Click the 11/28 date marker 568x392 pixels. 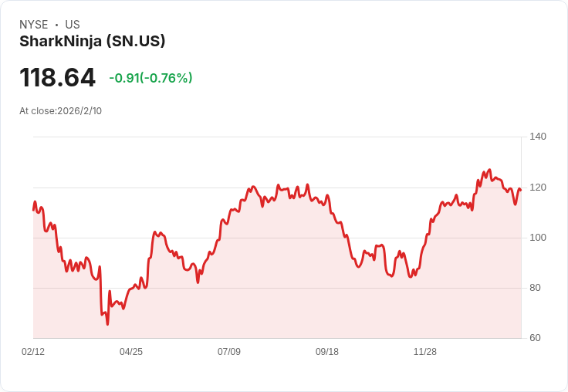click(425, 352)
